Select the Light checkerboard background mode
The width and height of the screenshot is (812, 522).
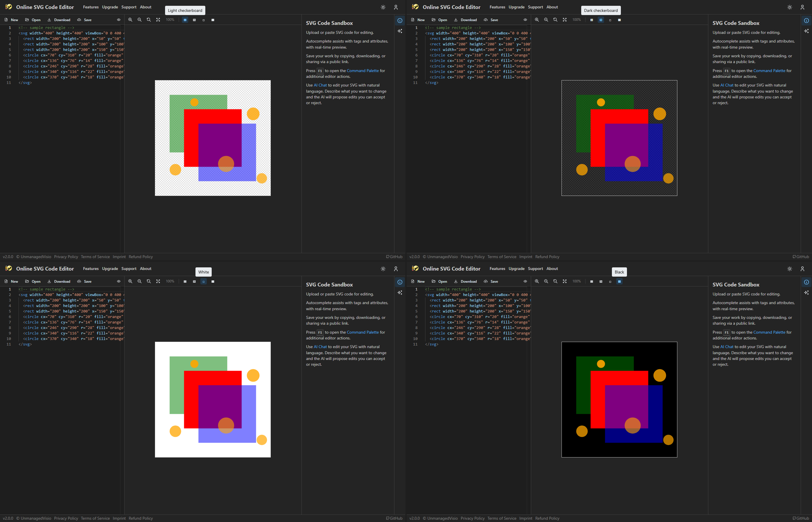pos(185,20)
